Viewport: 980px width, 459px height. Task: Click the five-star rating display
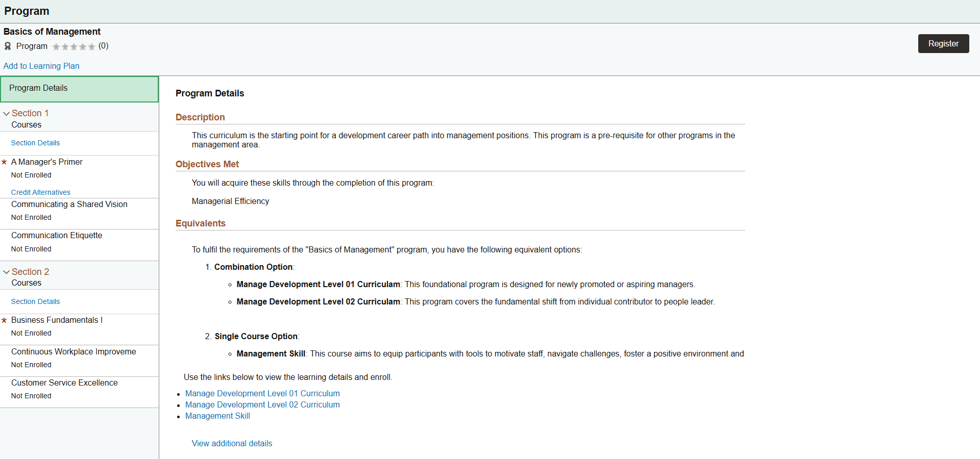tap(73, 46)
